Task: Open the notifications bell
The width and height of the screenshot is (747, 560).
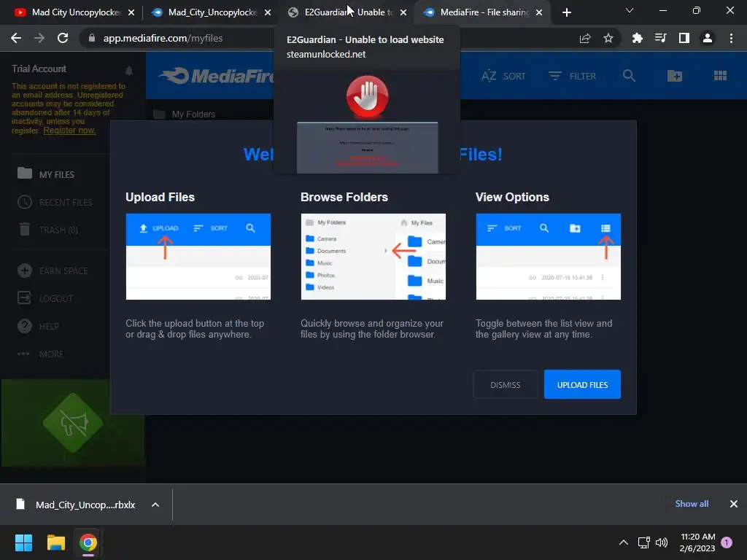Action: click(129, 71)
